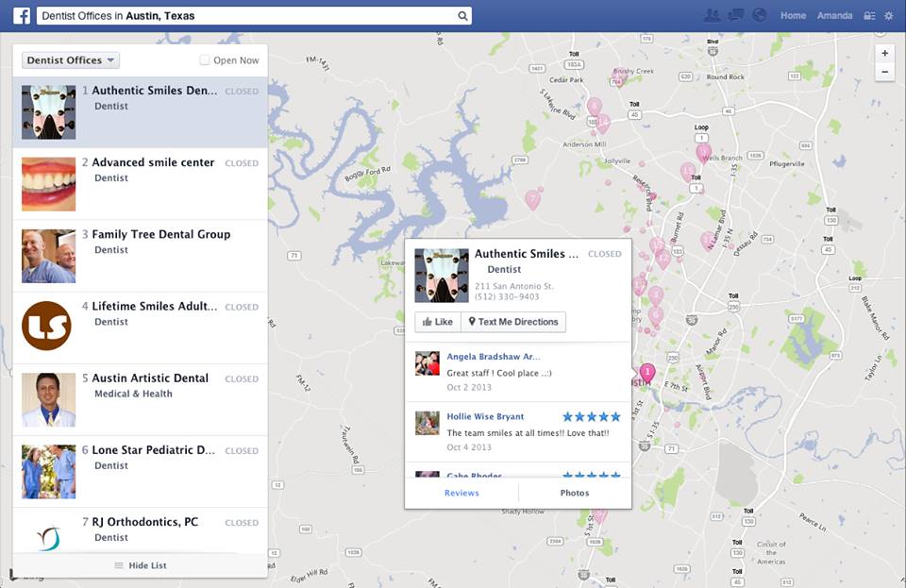906x588 pixels.
Task: Enable the Open Now checkbox
Action: coord(205,60)
